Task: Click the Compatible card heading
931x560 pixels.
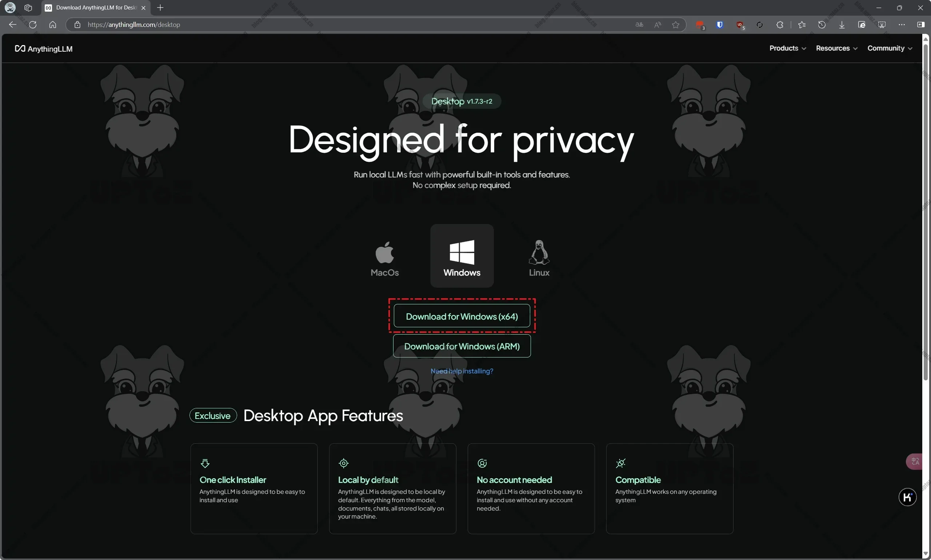Action: pyautogui.click(x=638, y=480)
